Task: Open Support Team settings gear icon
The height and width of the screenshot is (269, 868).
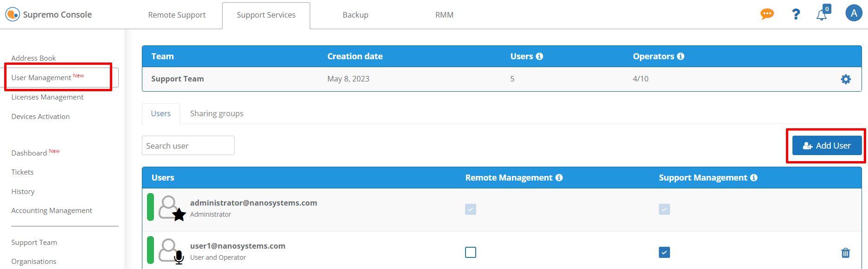Action: pyautogui.click(x=846, y=79)
